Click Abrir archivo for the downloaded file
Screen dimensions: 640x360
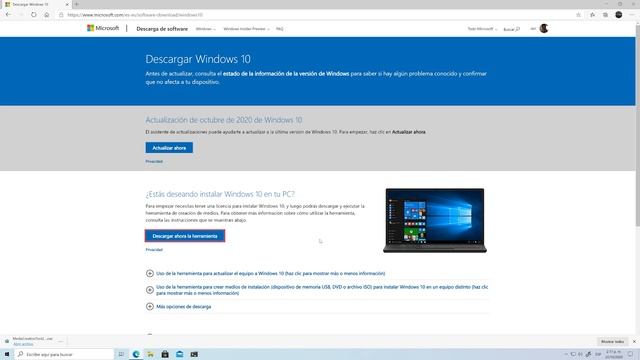point(23,344)
